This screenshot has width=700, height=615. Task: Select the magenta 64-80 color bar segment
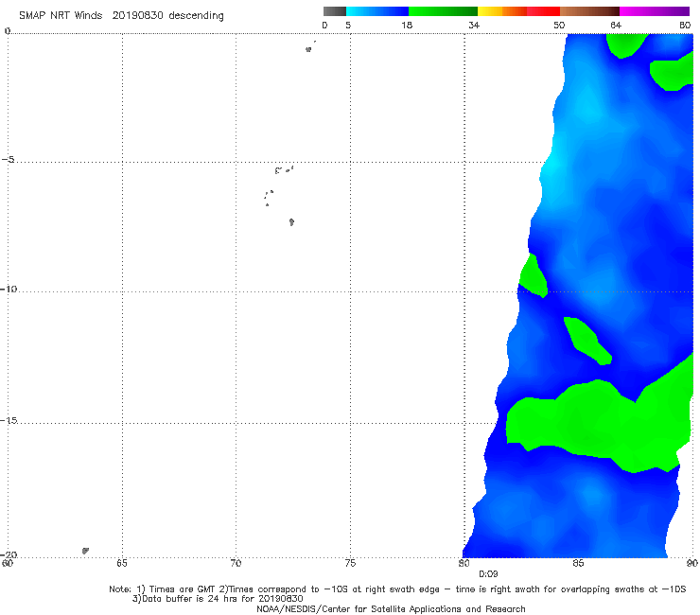(x=655, y=11)
